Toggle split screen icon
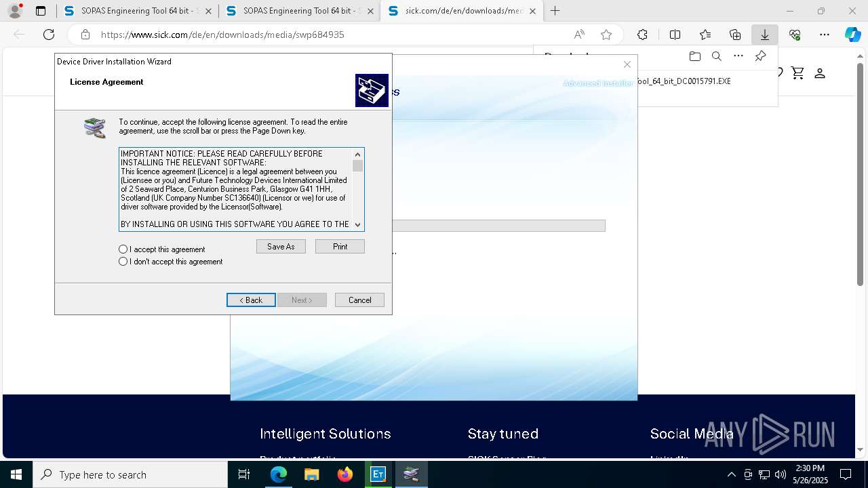Image resolution: width=868 pixels, height=488 pixels. pyautogui.click(x=675, y=35)
